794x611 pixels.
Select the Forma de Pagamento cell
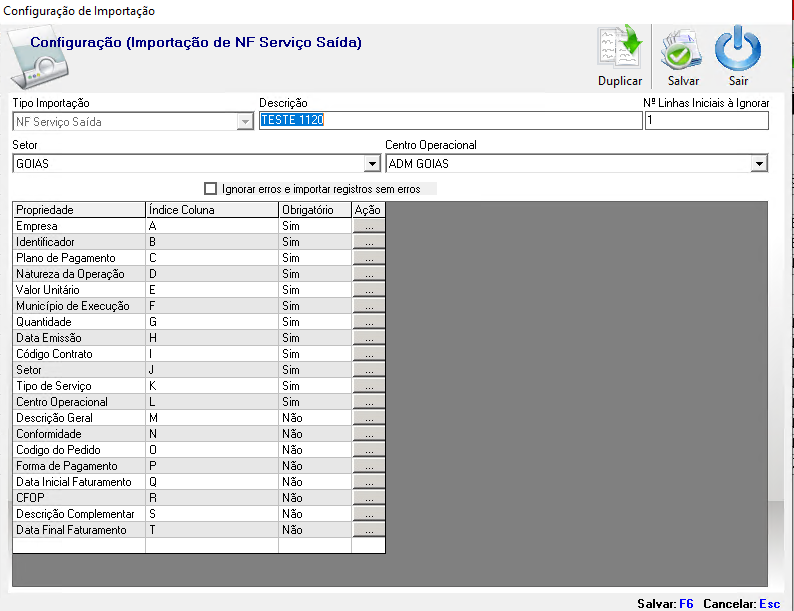coord(79,466)
